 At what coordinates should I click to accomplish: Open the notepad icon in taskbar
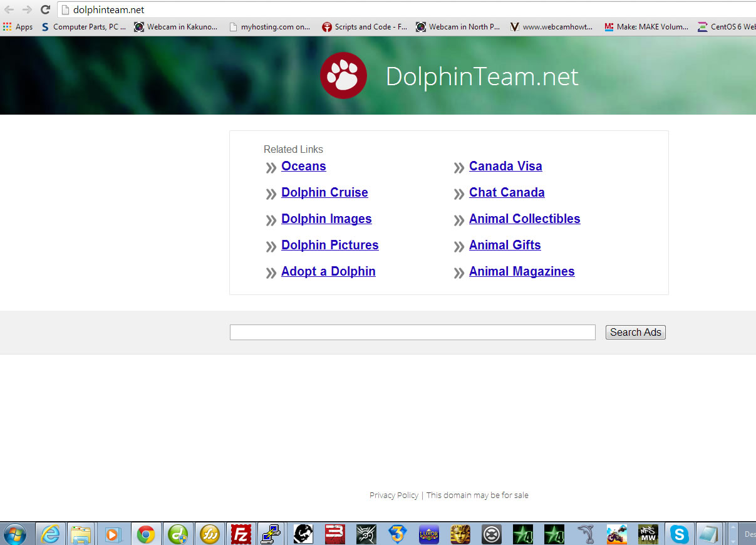[709, 534]
